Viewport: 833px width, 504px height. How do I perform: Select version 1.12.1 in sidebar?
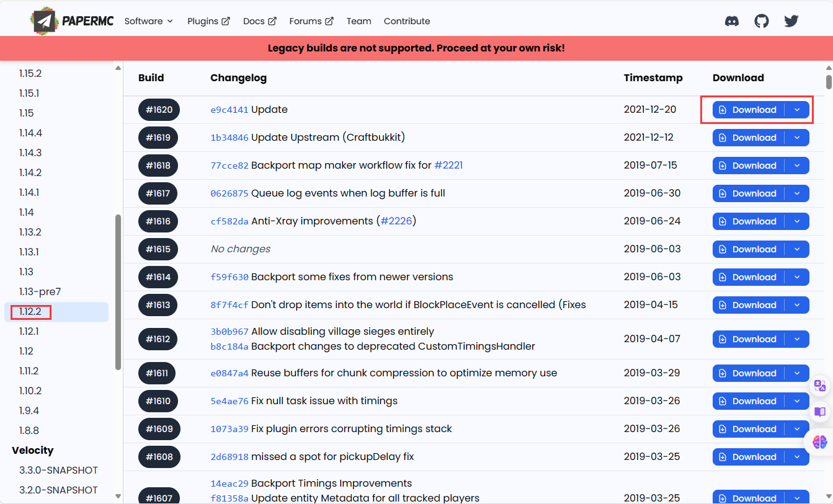click(x=56, y=331)
